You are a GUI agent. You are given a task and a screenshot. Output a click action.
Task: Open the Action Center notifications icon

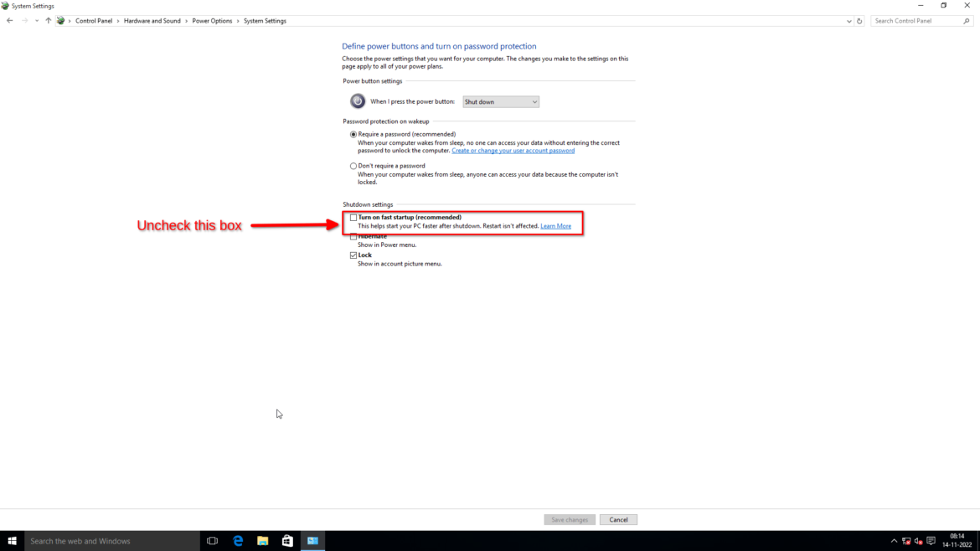point(931,541)
